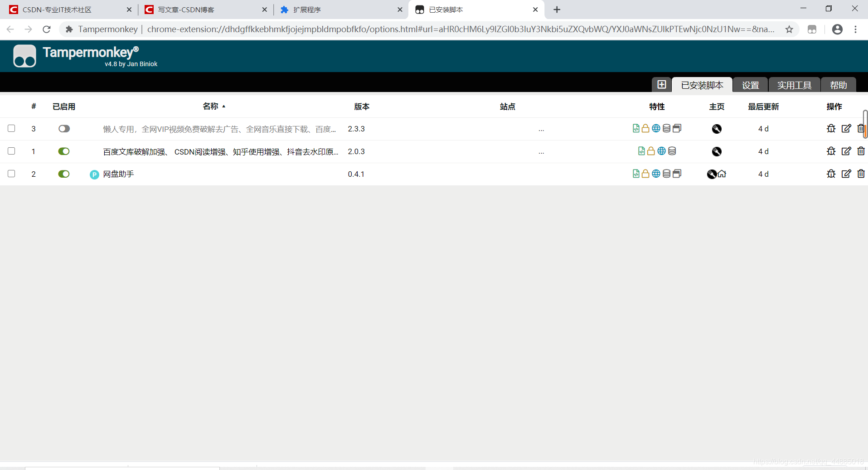Viewport: 868px width, 470px height.
Task: Open Greasy Fork homepage icon for 百度文库 row
Action: pyautogui.click(x=717, y=151)
